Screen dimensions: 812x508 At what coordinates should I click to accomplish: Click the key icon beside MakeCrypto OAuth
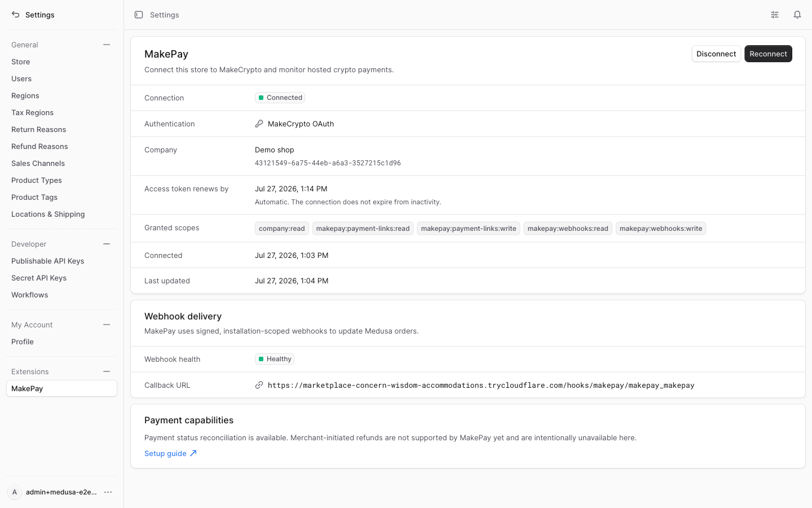point(259,124)
